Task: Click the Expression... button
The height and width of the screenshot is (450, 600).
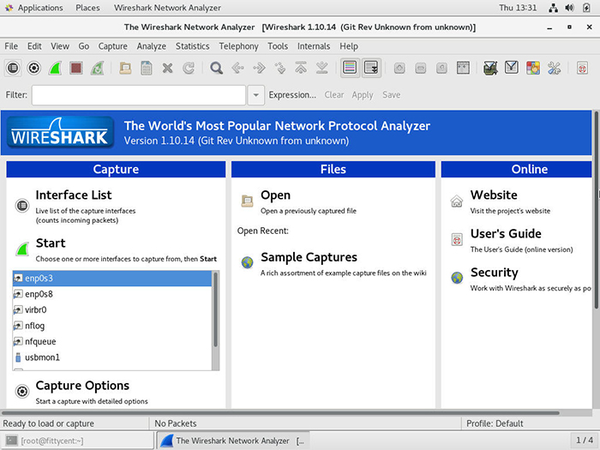Action: click(292, 95)
